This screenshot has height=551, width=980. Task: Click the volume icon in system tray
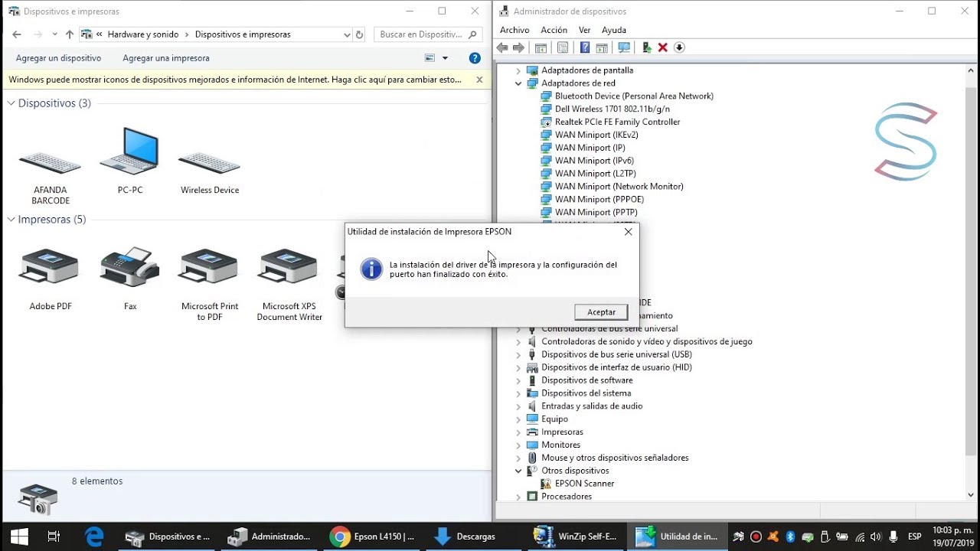(875, 536)
